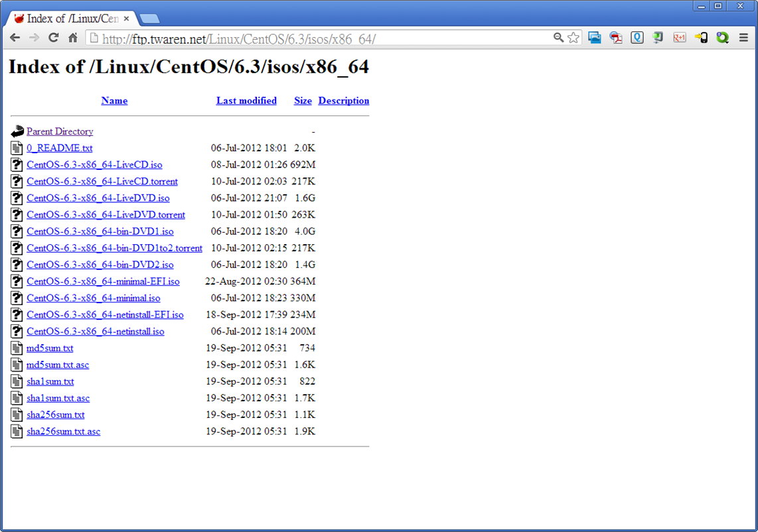Open the image capture extension
The width and height of the screenshot is (758, 532).
pos(594,38)
